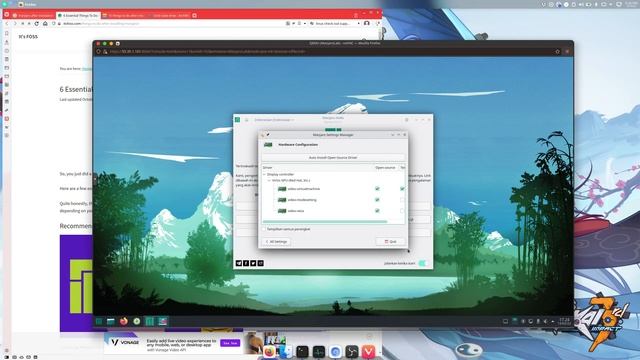Toggle installed checkbox for video-vesa
The height and width of the screenshot is (360, 640).
tap(402, 211)
